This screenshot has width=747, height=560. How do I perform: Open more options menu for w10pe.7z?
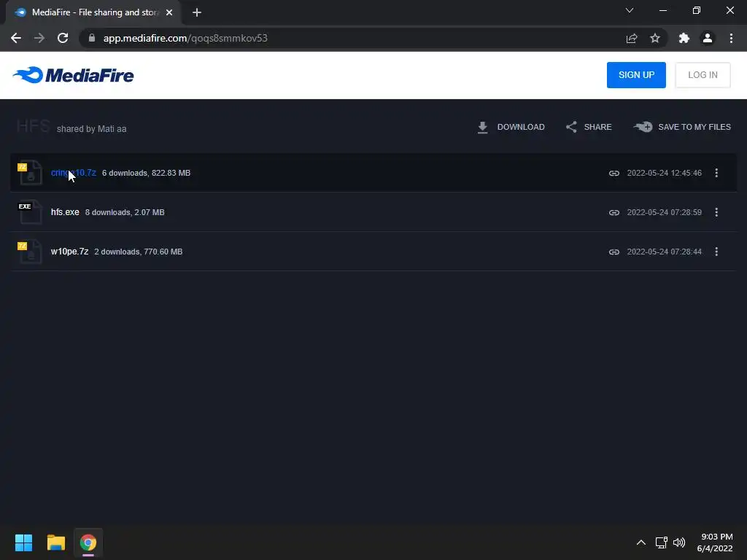click(716, 252)
